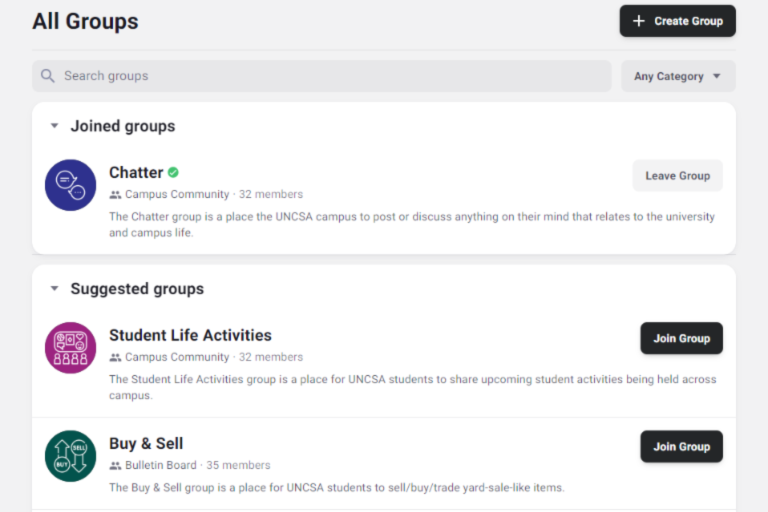
Task: Click members icon under Chatter title
Action: [115, 195]
